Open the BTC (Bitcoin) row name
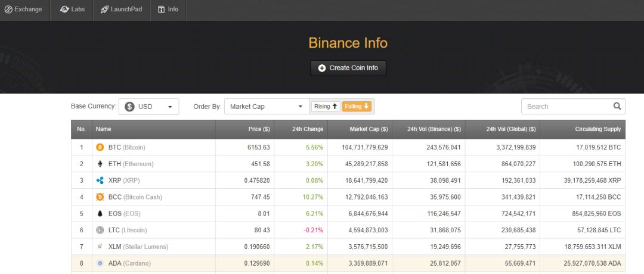Image resolution: width=644 pixels, height=274 pixels. click(x=127, y=147)
